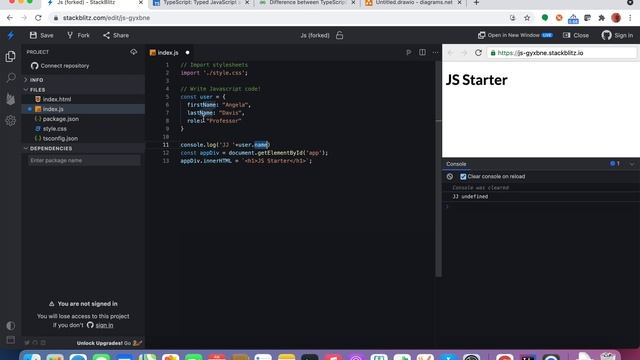Toggle the light/dark theme icon
Screen dimensions: 640x360
click(11, 326)
